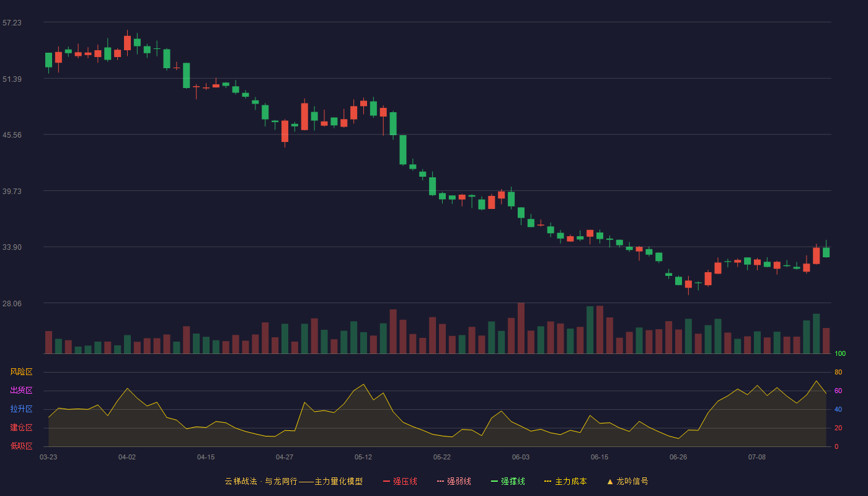Click the 04-02 date axis label
The width and height of the screenshot is (868, 496).
tap(127, 457)
